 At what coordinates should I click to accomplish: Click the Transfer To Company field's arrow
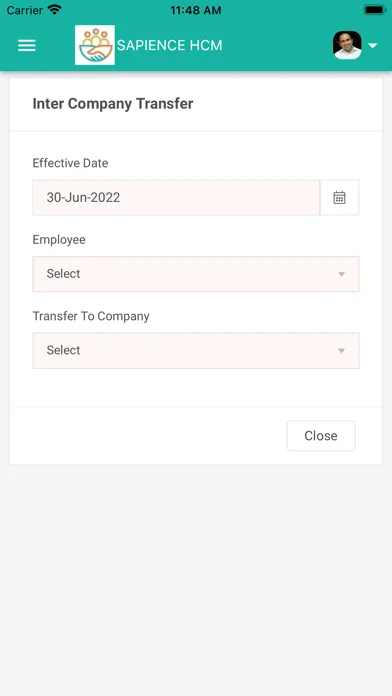(341, 351)
